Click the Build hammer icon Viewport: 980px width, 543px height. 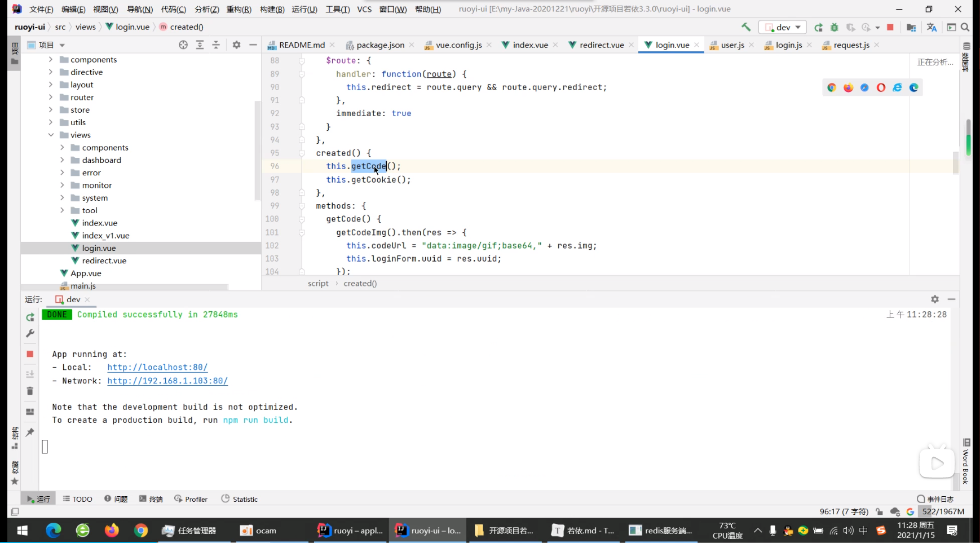coord(746,27)
